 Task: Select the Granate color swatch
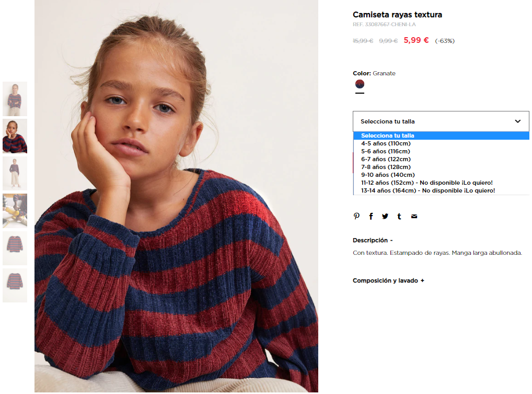coord(360,84)
